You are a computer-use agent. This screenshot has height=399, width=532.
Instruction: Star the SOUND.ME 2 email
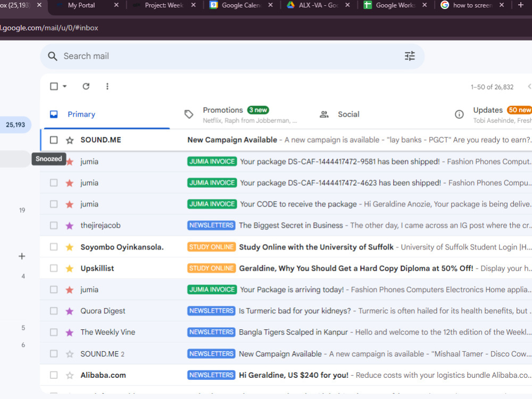(70, 354)
